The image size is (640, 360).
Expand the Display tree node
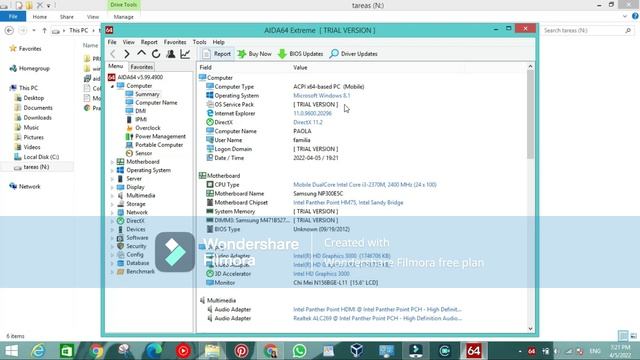click(x=112, y=187)
